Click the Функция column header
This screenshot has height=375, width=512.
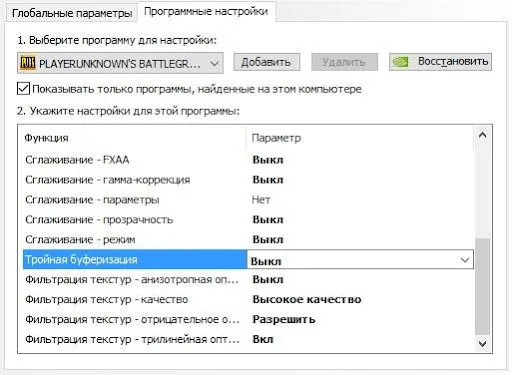(46, 138)
